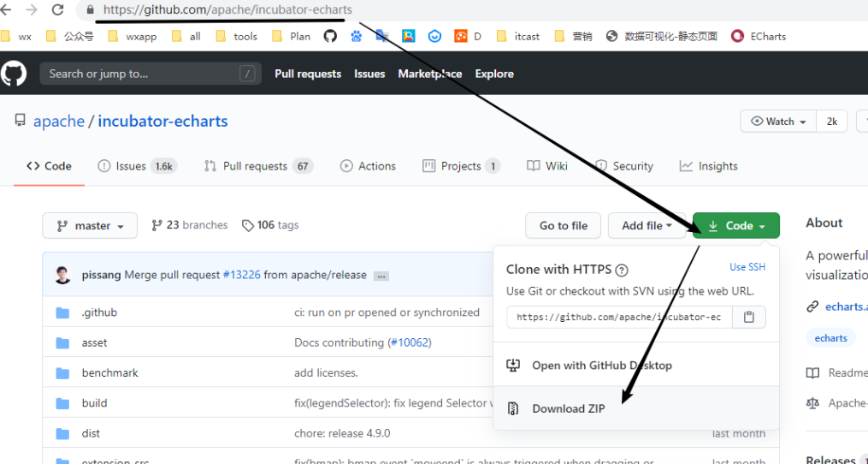Screen dimensions: 868x464
Task: Click the echarts topic tag
Action: [x=830, y=338]
